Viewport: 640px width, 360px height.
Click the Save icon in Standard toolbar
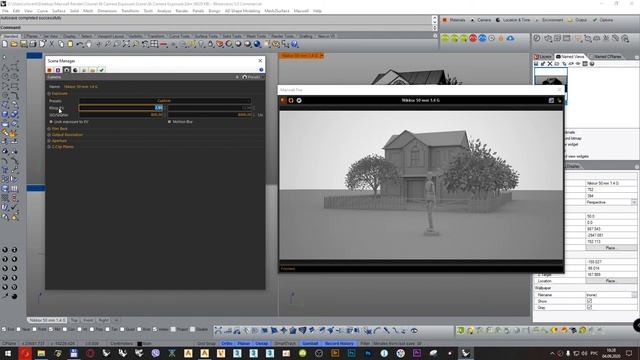point(24,44)
